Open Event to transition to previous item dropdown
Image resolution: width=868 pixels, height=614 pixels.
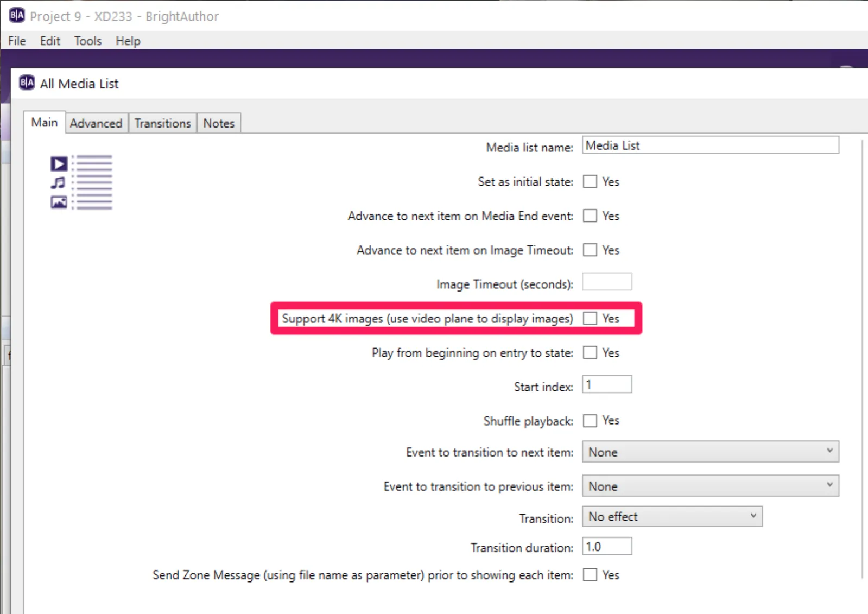711,486
